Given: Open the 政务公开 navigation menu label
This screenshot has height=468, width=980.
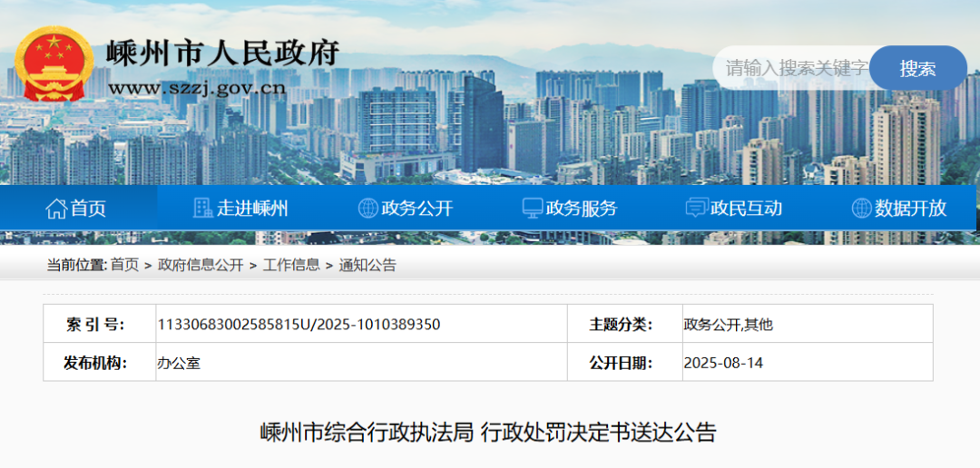Looking at the screenshot, I should [x=417, y=209].
